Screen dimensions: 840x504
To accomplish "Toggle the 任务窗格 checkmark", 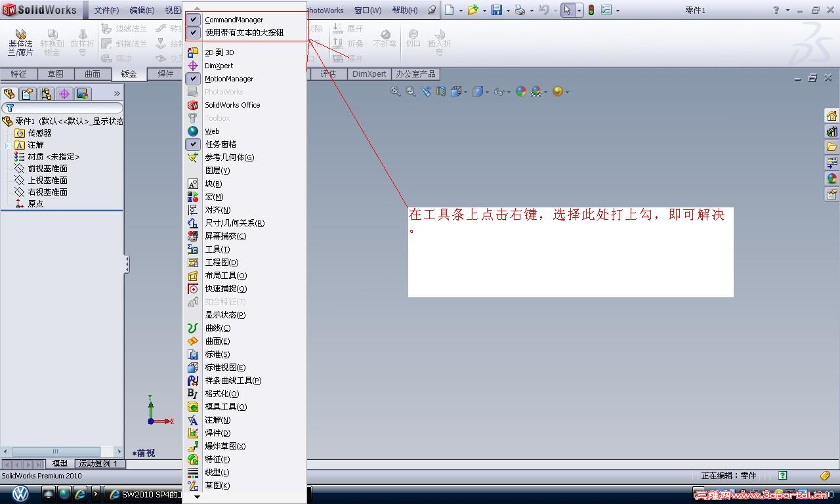I will [193, 144].
